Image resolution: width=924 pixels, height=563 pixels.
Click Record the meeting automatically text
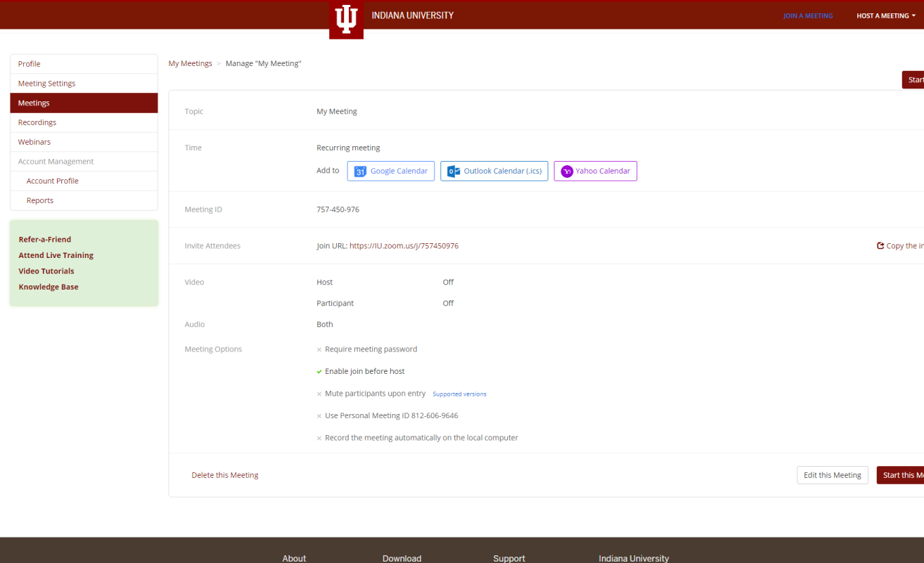(x=421, y=438)
